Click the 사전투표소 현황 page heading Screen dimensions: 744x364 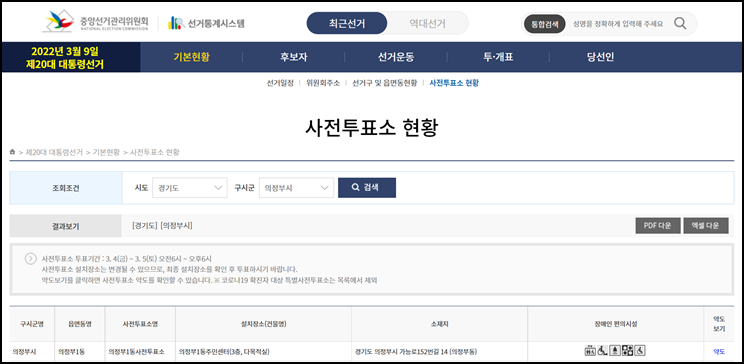372,128
